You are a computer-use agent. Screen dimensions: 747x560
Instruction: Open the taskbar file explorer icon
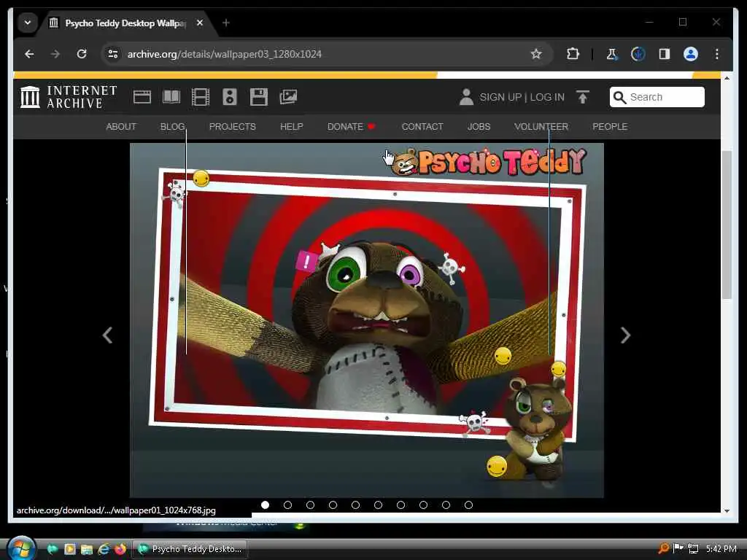(x=87, y=549)
